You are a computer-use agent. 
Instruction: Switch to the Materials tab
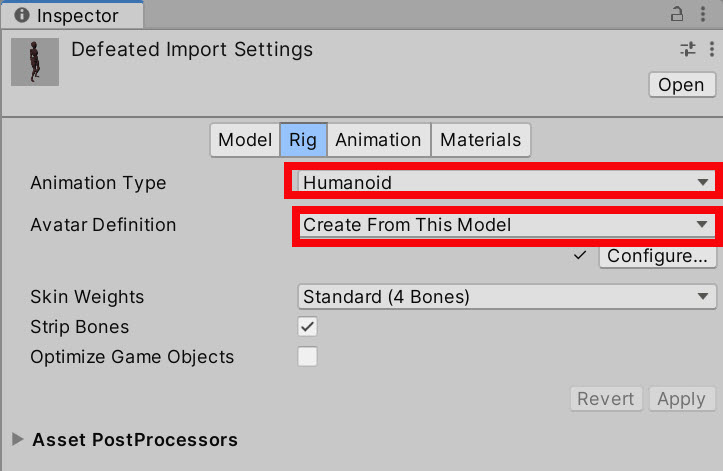point(480,140)
